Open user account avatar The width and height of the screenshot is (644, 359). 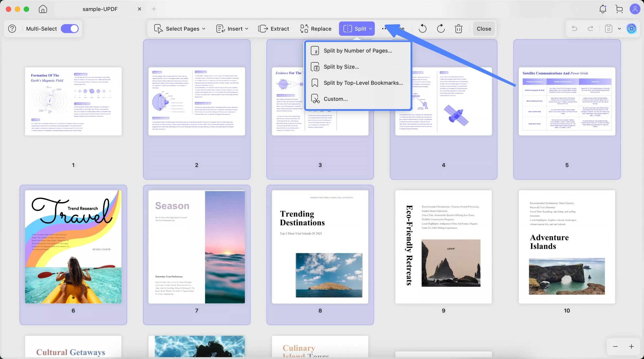click(635, 9)
